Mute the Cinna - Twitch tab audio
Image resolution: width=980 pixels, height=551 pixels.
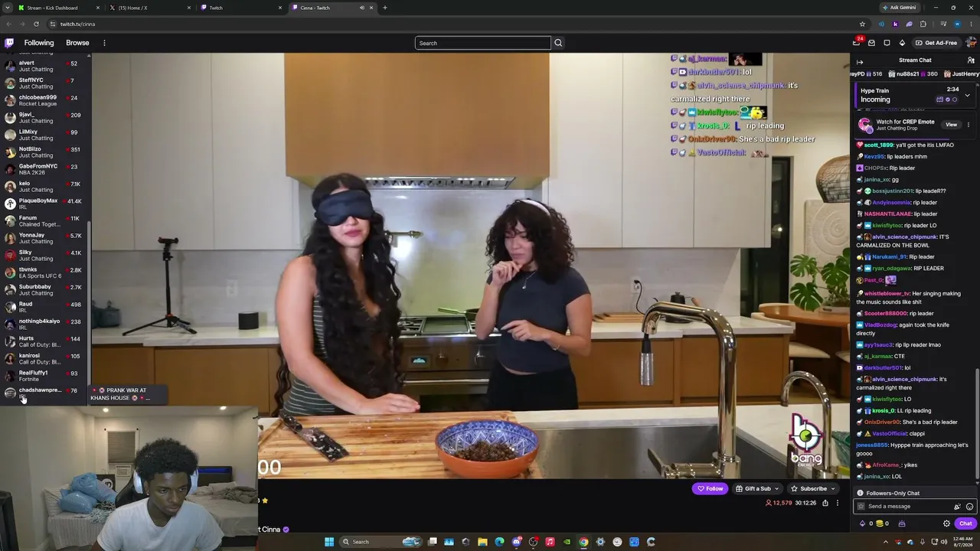tap(362, 8)
